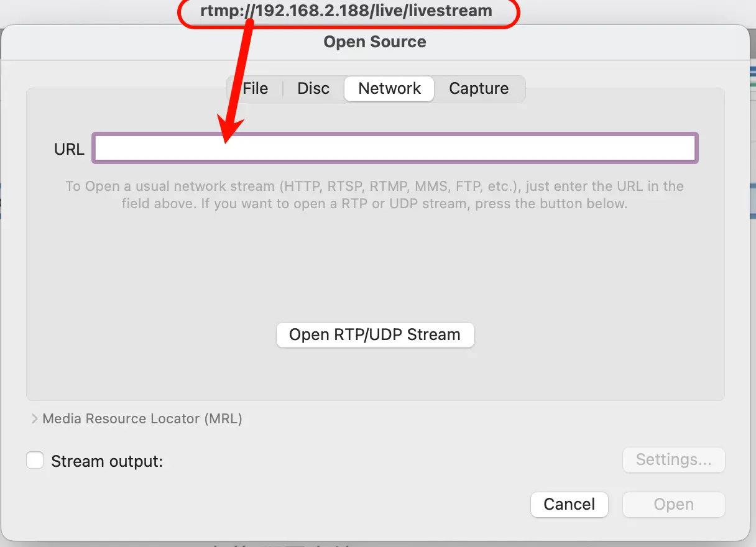Enable the Stream output checkbox

point(35,461)
